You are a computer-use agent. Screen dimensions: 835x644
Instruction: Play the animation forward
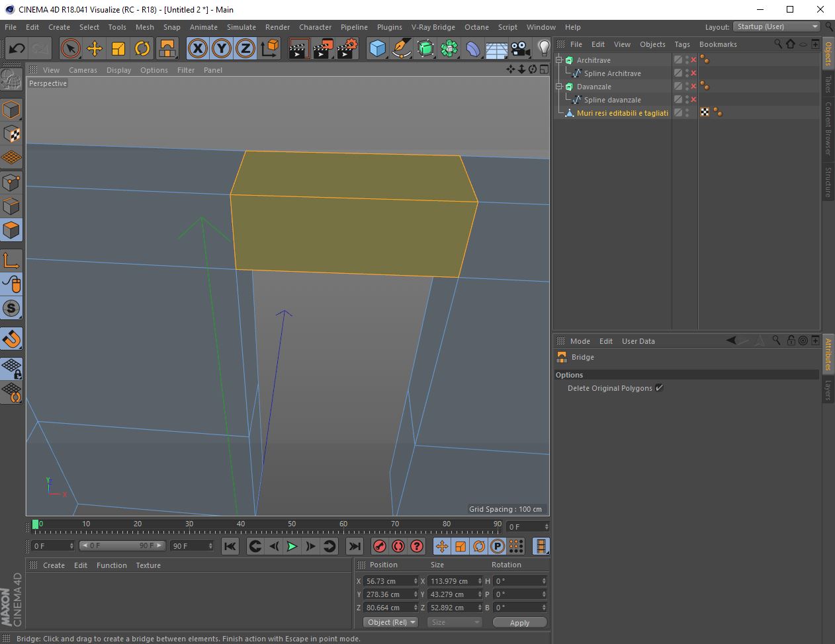coord(292,546)
